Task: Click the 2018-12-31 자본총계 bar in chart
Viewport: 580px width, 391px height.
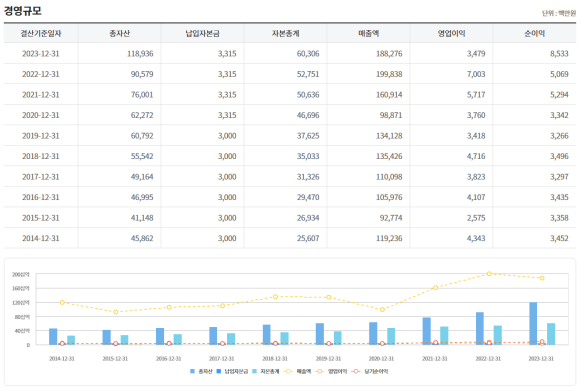Action: click(284, 338)
